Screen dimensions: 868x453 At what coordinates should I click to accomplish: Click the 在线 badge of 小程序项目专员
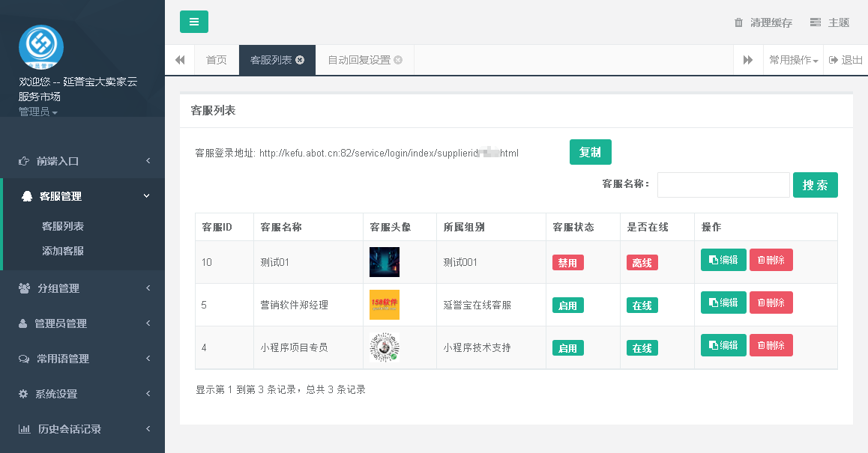pos(642,348)
